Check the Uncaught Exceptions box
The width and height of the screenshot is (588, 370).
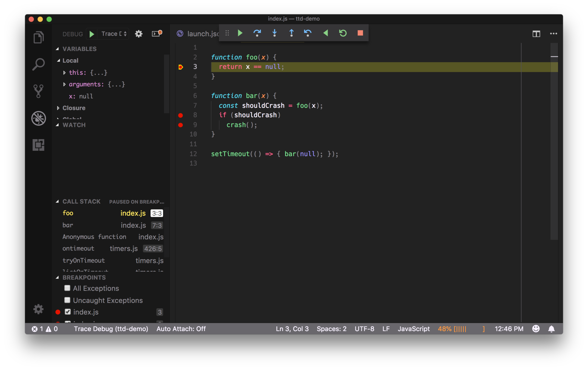67,300
